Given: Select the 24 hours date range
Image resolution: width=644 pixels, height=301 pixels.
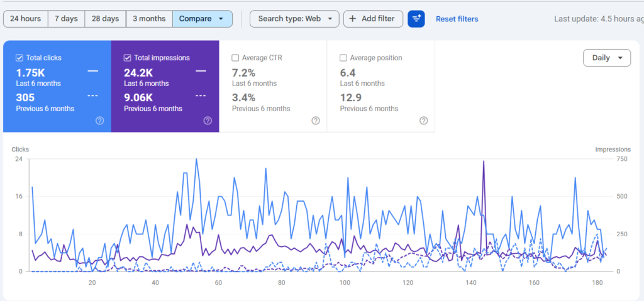Looking at the screenshot, I should (x=25, y=19).
